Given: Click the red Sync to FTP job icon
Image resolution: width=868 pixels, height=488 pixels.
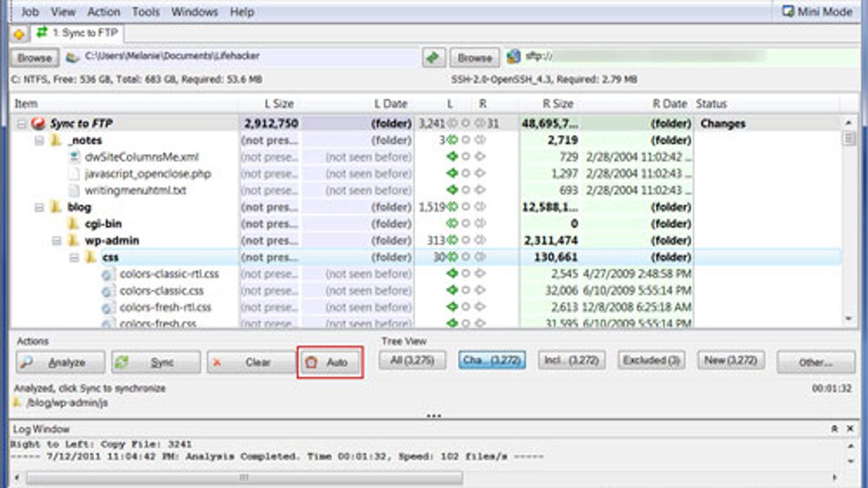Looking at the screenshot, I should click(x=39, y=124).
